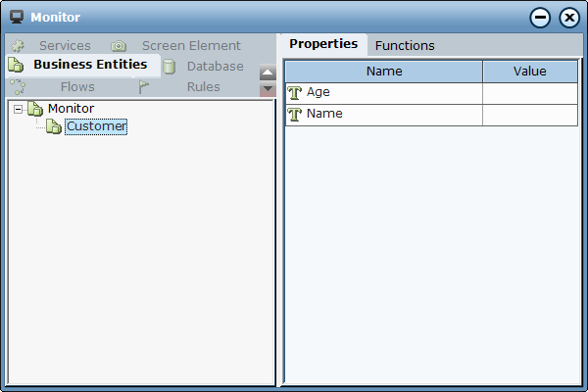Click the Name column header
The height and width of the screenshot is (392, 588).
click(384, 72)
